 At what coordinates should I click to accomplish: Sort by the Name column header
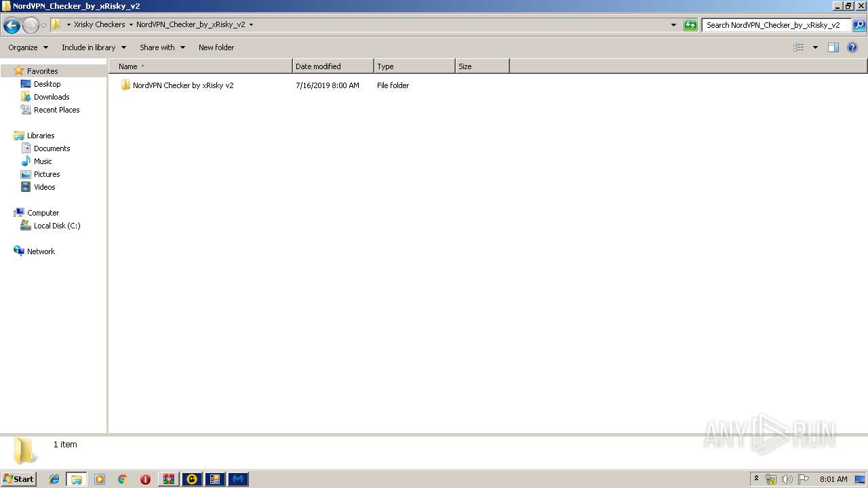201,66
